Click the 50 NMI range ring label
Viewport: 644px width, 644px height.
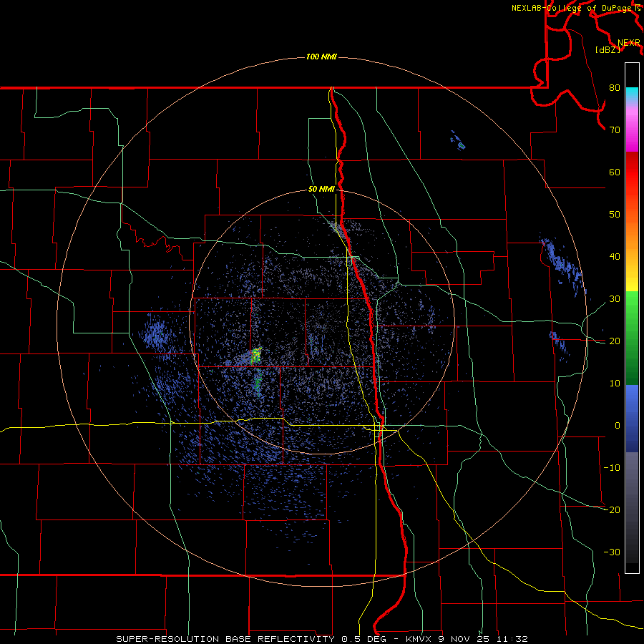[321, 190]
